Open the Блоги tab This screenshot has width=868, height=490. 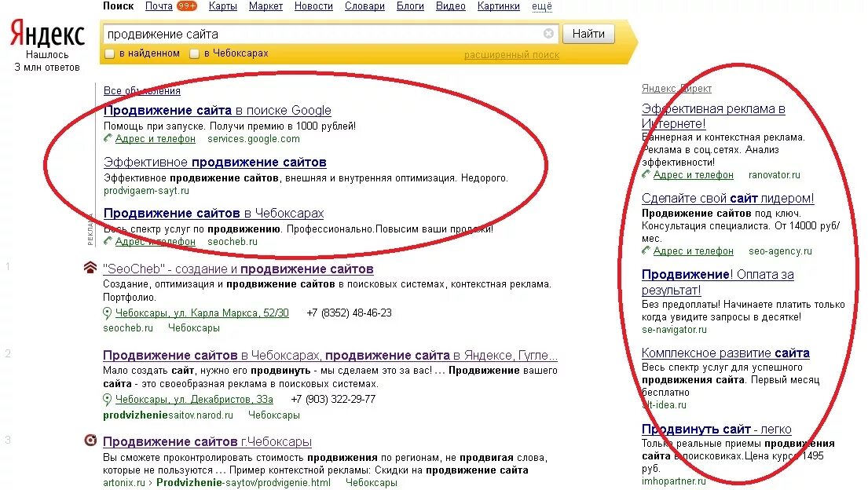tap(410, 6)
